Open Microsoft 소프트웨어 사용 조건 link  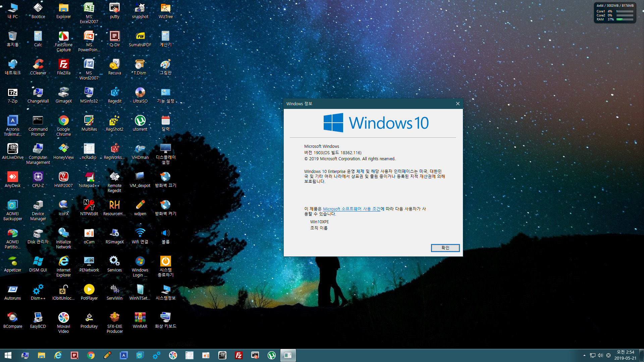[x=352, y=209]
